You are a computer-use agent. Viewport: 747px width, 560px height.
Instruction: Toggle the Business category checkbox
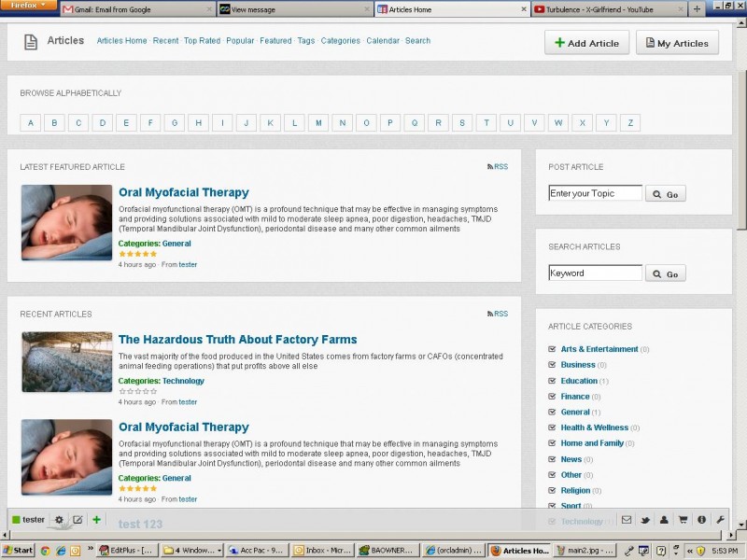click(552, 365)
